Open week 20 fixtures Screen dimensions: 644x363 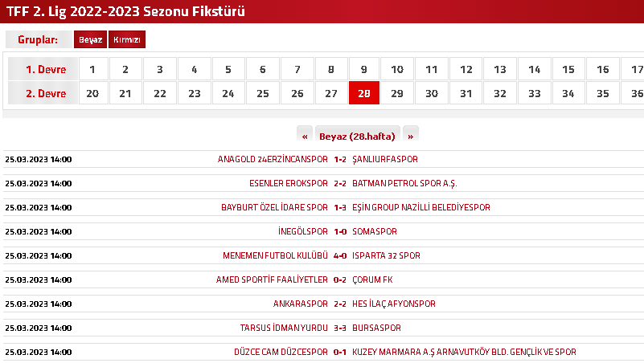click(93, 93)
